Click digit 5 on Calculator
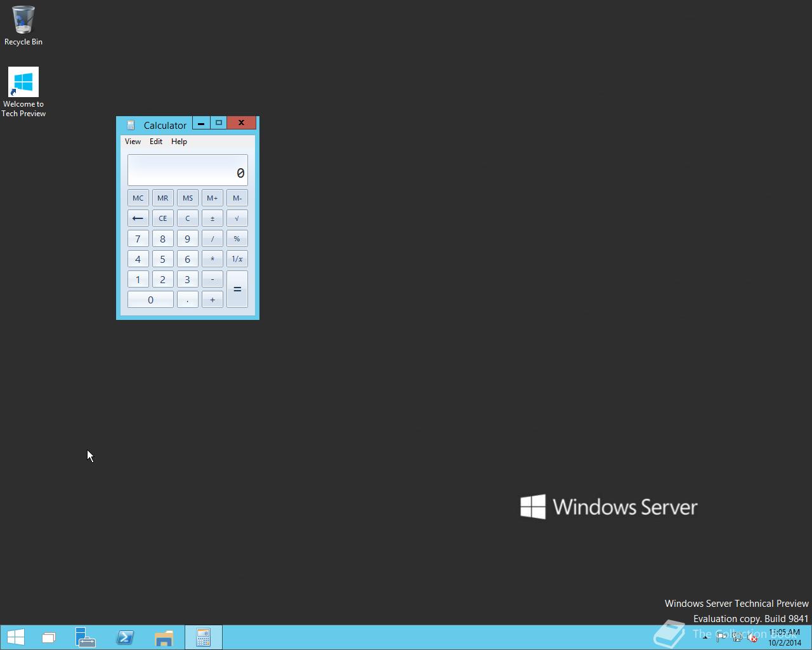 [163, 259]
